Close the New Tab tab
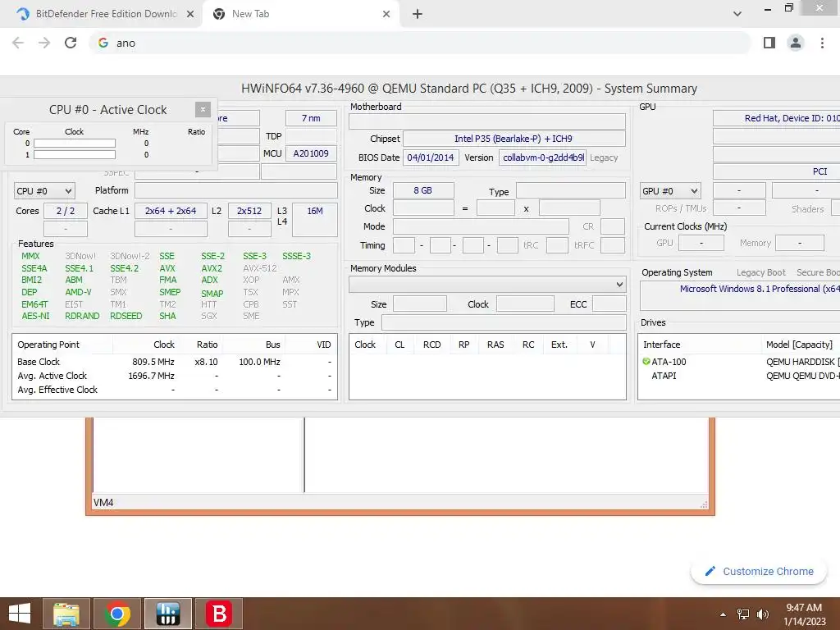The width and height of the screenshot is (840, 630). click(386, 14)
